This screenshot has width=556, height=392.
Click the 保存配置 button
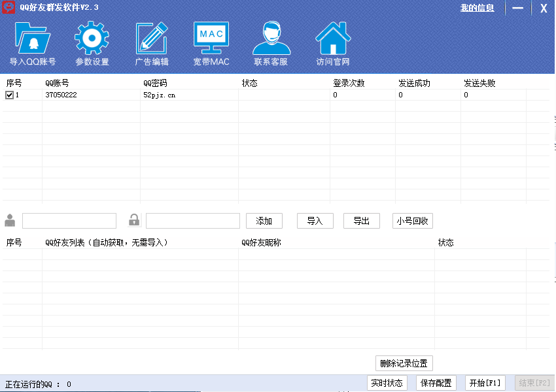tap(436, 383)
